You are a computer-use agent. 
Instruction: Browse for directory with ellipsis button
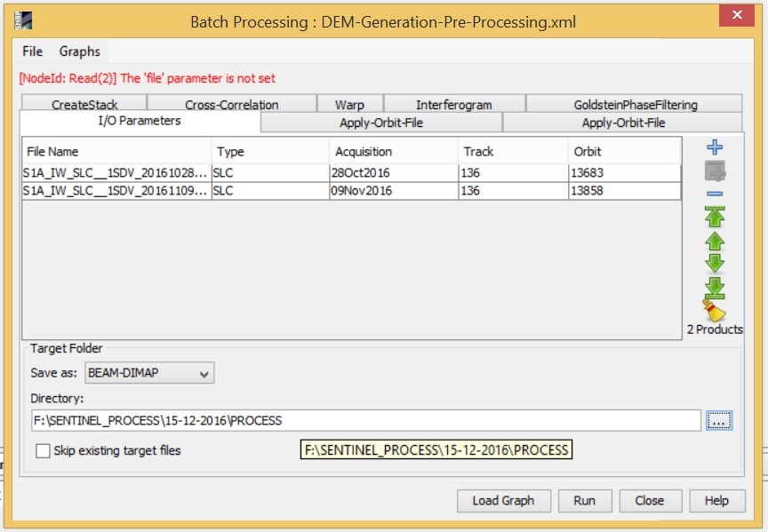718,421
